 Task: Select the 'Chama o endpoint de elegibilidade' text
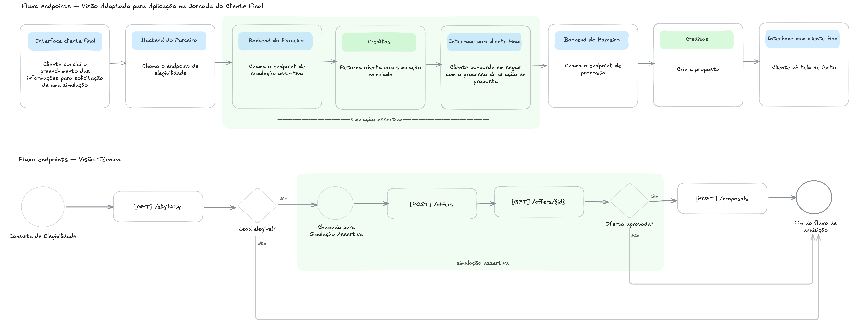pyautogui.click(x=170, y=69)
